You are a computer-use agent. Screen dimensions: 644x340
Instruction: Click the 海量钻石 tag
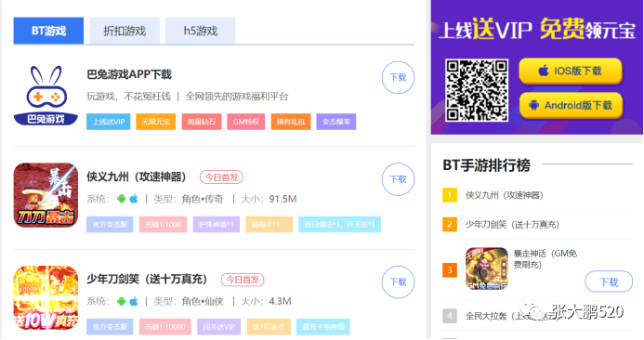click(202, 122)
